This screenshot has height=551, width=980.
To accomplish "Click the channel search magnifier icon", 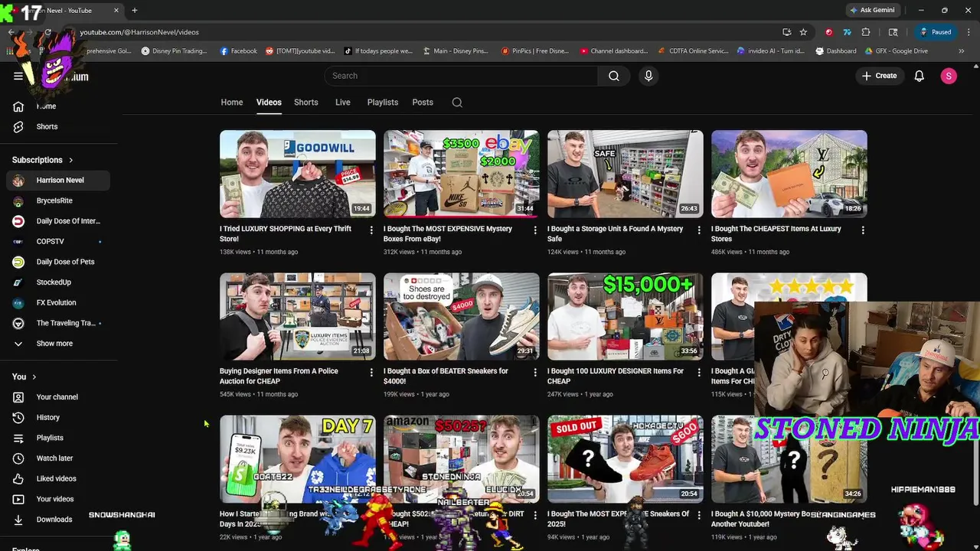I will click(457, 103).
